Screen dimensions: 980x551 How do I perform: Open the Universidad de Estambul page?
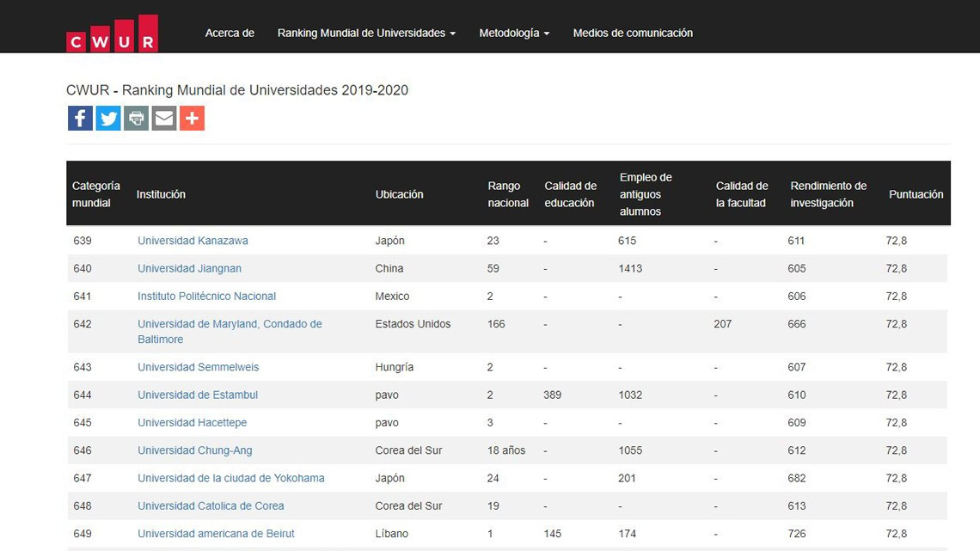click(198, 395)
